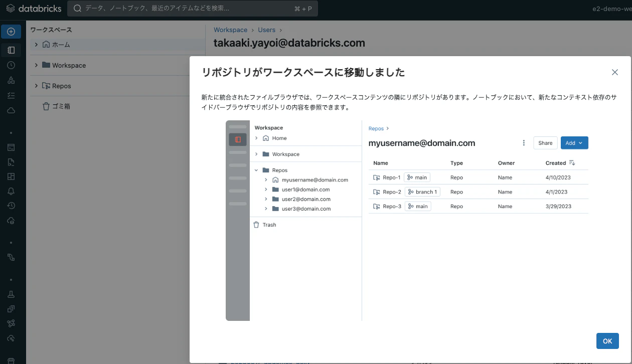The image size is (632, 364).
Task: Click the dialog description paragraph text
Action: click(409, 102)
